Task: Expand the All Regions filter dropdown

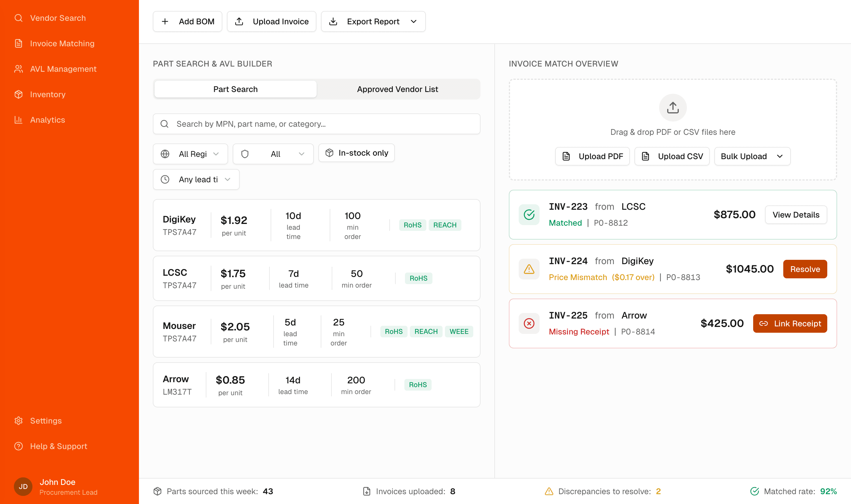Action: (x=190, y=154)
